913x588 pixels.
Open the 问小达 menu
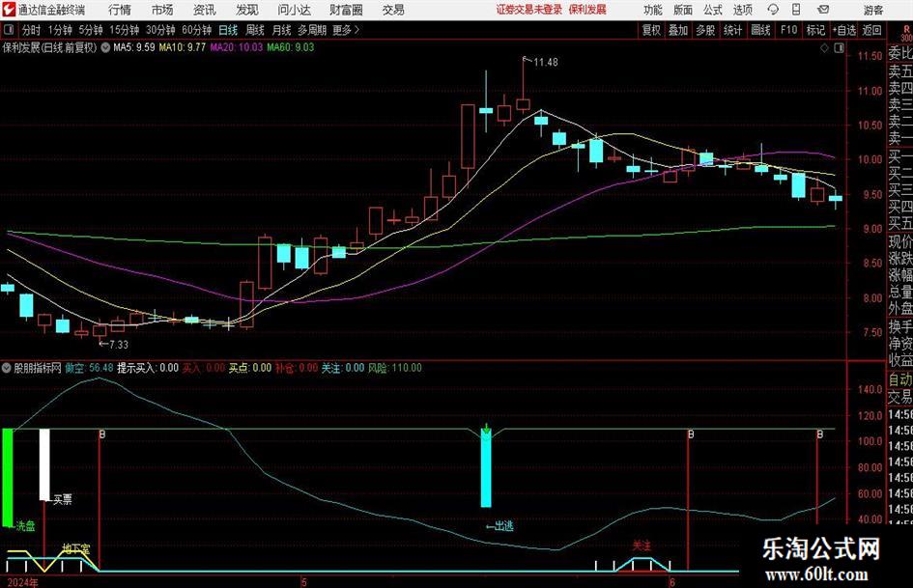(x=294, y=10)
